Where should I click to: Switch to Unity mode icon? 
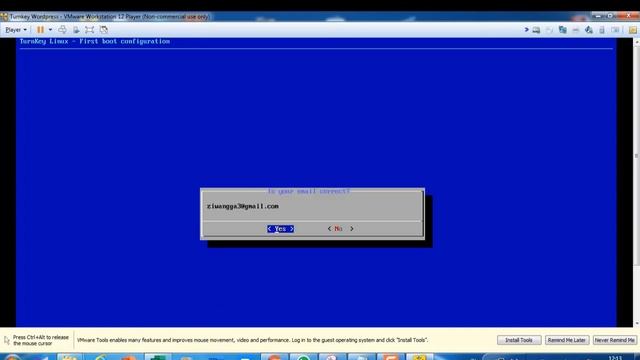coord(103,30)
